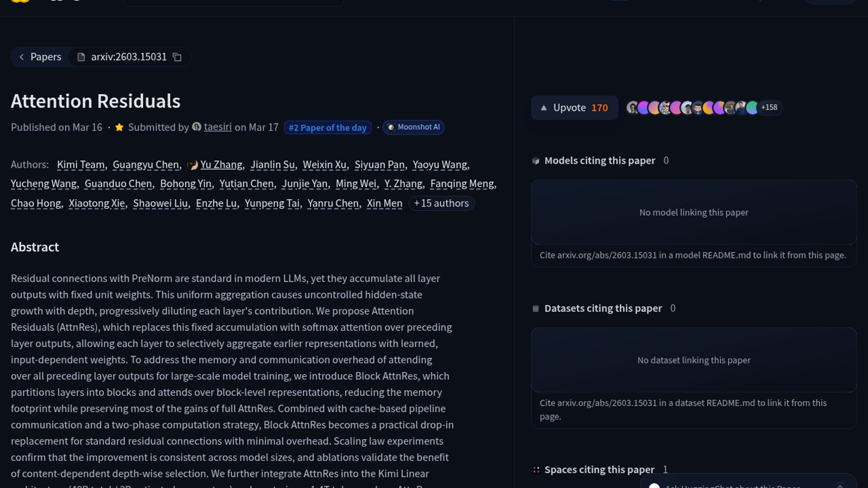Click the document icon next to arxiv:2603.15031
Screen dimensions: 868x488
click(81, 57)
